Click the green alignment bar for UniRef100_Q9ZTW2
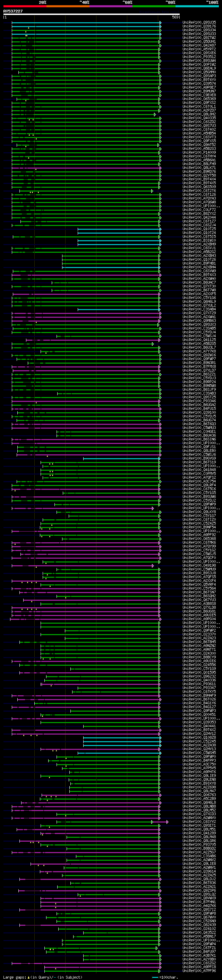 click(x=86, y=38)
